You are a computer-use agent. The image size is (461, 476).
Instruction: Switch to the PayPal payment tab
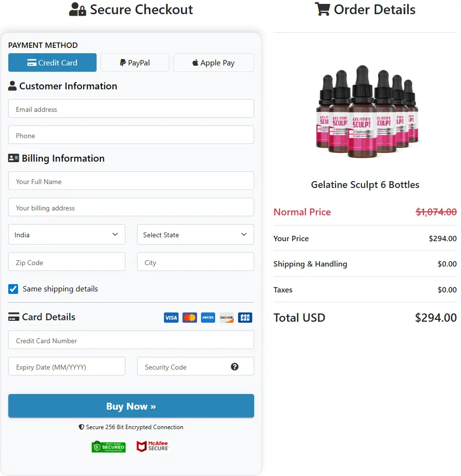135,62
